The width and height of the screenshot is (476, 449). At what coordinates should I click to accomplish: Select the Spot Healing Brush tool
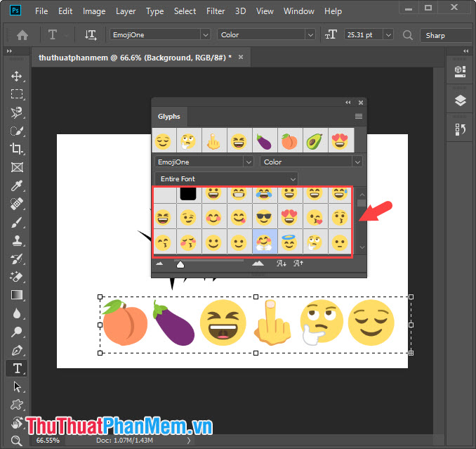[x=17, y=204]
